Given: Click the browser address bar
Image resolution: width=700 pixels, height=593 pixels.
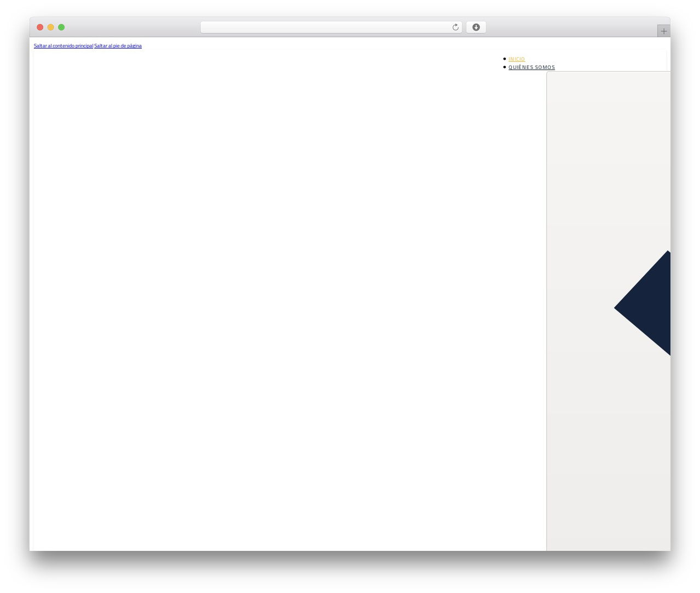Looking at the screenshot, I should (331, 27).
